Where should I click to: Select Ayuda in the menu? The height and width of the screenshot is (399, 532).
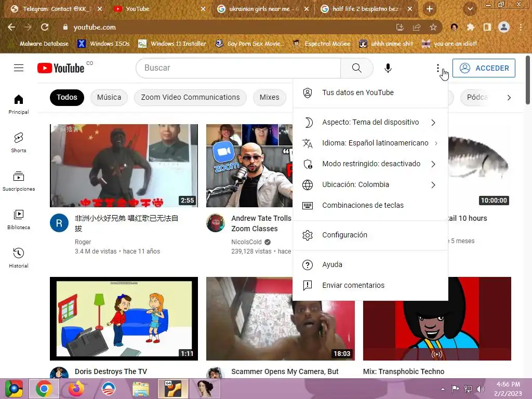[x=370, y=264]
